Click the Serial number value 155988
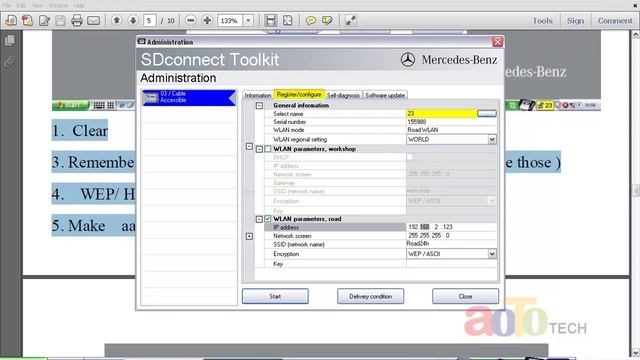Viewport: 640px width, 360px height. pyautogui.click(x=417, y=122)
